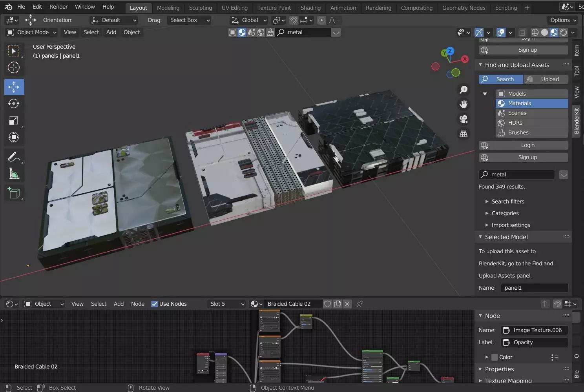Go to parent node tree icon
The width and height of the screenshot is (584, 392).
click(545, 304)
